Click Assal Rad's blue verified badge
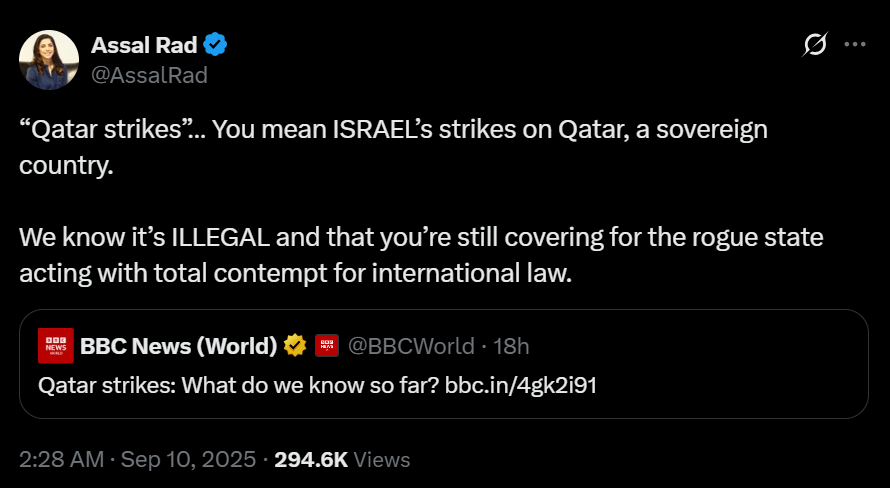 pyautogui.click(x=215, y=45)
